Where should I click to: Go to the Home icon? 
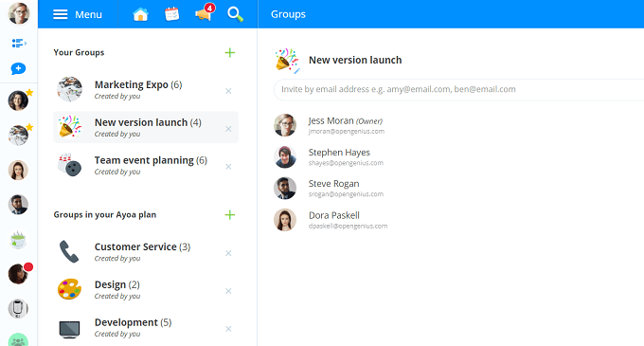pyautogui.click(x=140, y=14)
